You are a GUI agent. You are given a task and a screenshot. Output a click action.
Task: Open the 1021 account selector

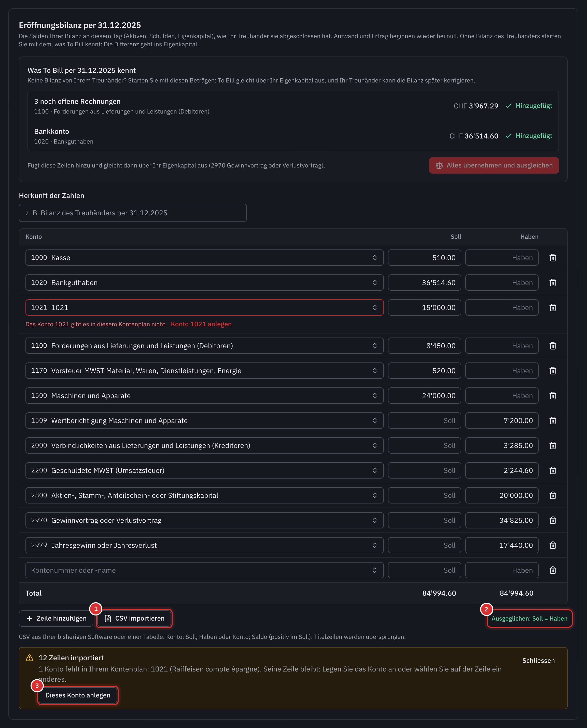click(204, 308)
